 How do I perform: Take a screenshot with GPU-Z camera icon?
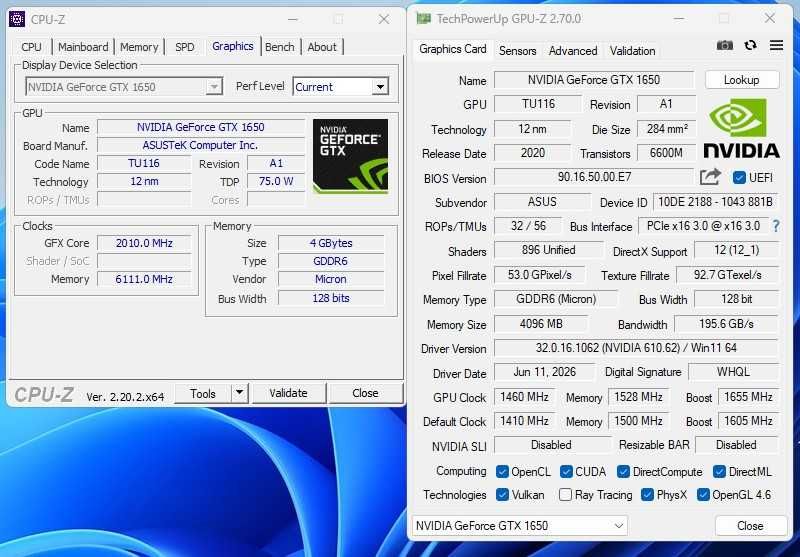click(724, 45)
